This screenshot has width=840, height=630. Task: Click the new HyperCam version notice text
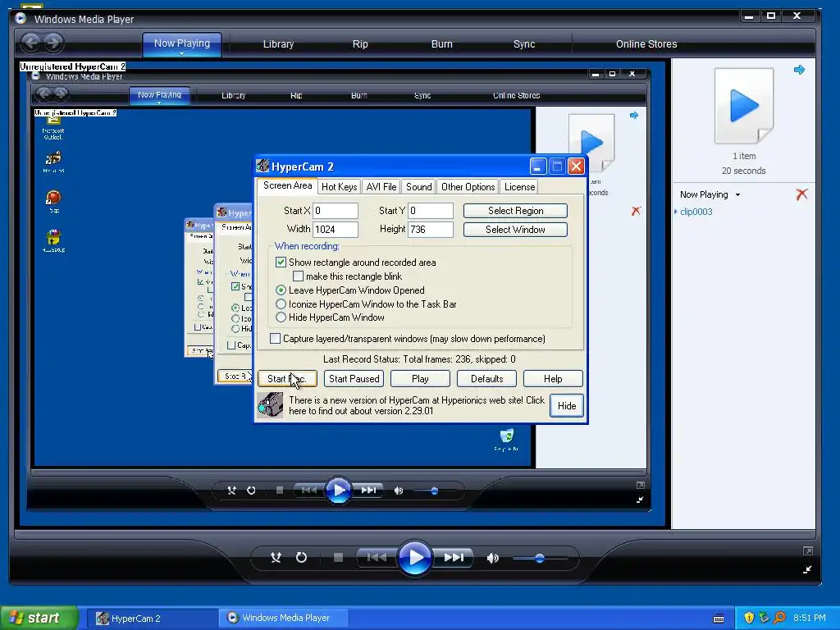coord(416,405)
